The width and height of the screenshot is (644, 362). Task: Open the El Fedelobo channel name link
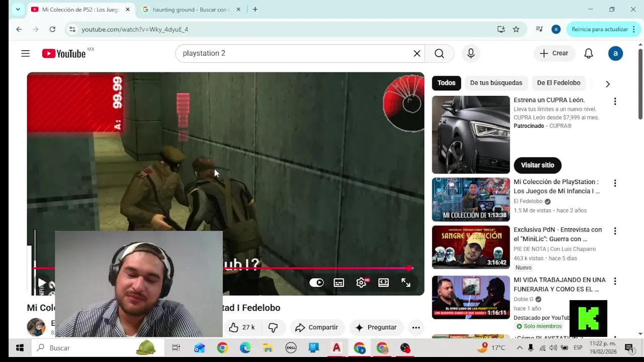[x=528, y=201]
